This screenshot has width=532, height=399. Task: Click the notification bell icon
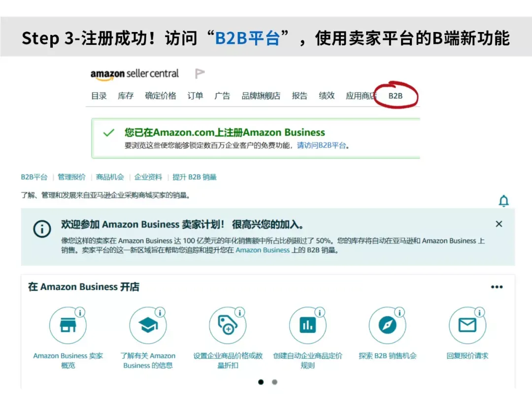pos(504,201)
